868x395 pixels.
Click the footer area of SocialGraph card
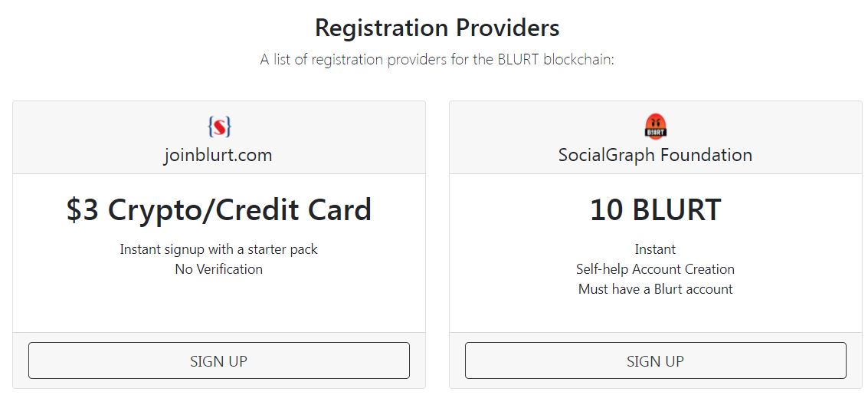655,337
